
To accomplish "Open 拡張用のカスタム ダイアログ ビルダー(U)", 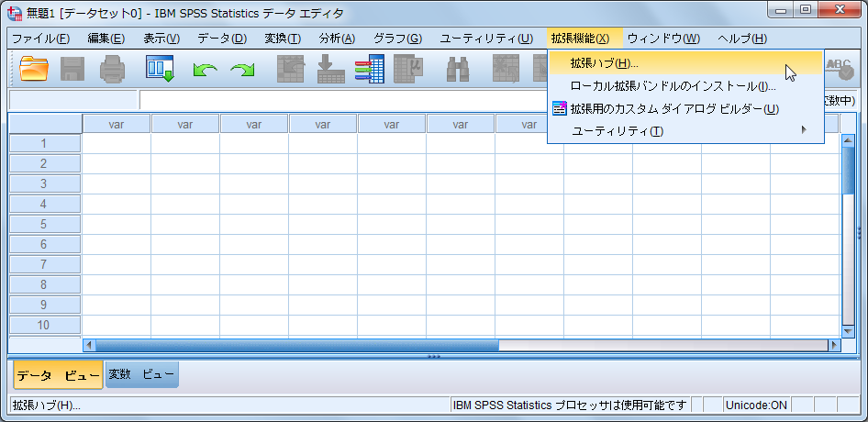I will coord(685,108).
